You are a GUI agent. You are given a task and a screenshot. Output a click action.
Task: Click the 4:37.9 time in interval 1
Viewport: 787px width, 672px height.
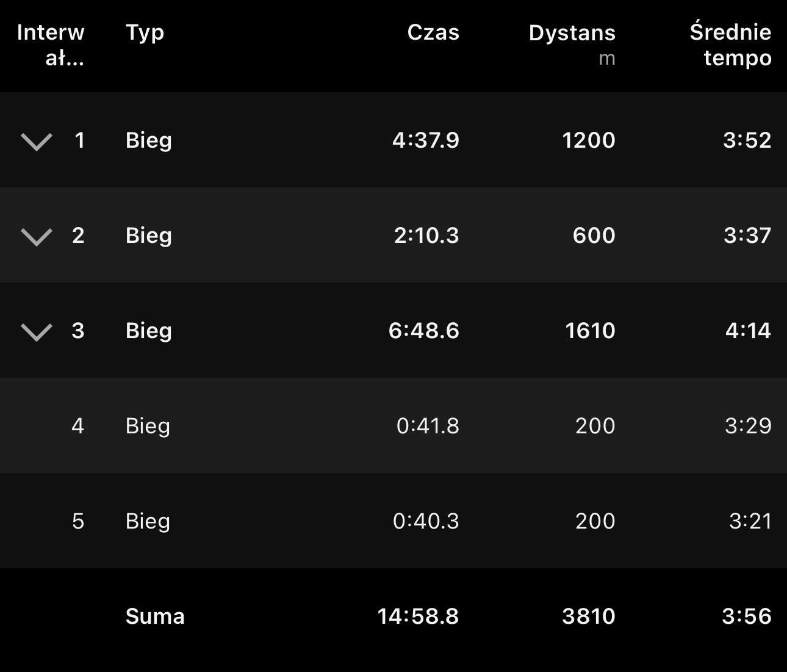(x=425, y=140)
